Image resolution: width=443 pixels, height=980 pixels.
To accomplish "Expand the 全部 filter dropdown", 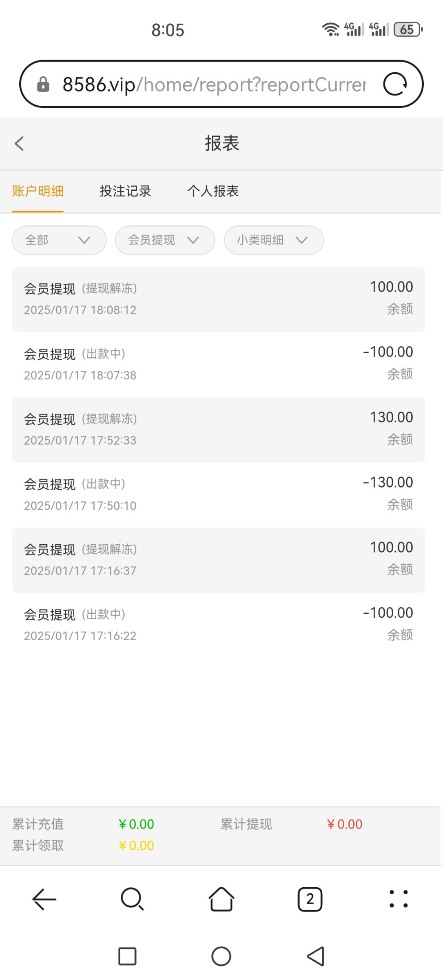I will tap(59, 240).
